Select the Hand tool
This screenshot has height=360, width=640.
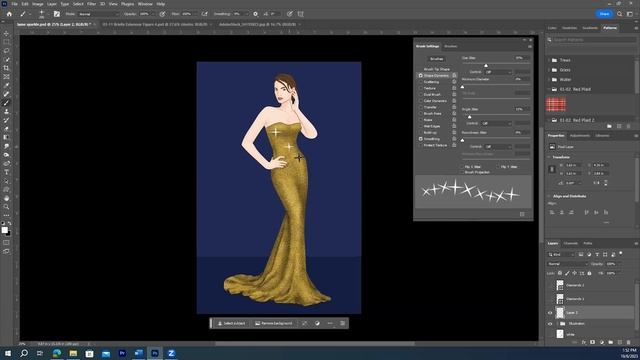6,198
